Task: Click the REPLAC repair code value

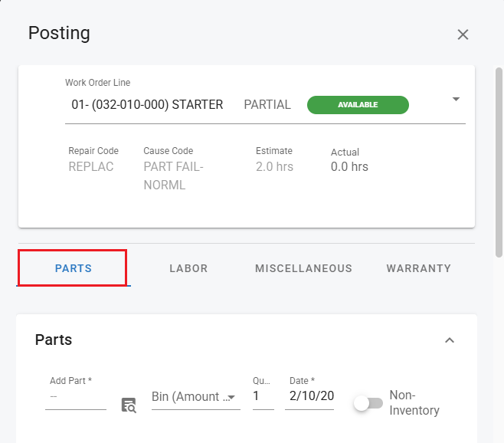Action: [x=91, y=166]
